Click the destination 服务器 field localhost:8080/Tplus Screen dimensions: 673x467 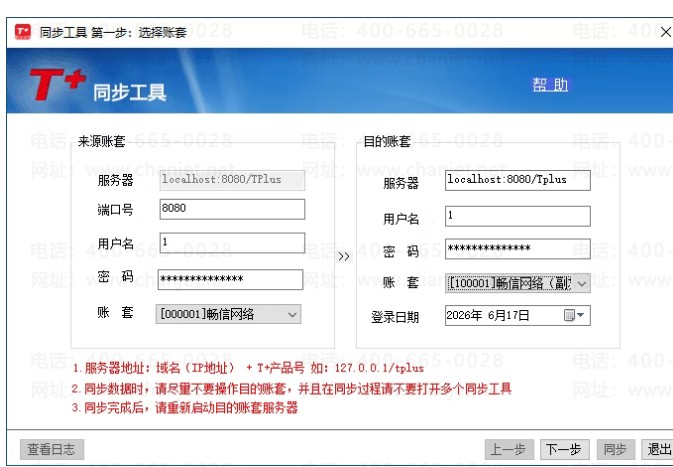(518, 180)
